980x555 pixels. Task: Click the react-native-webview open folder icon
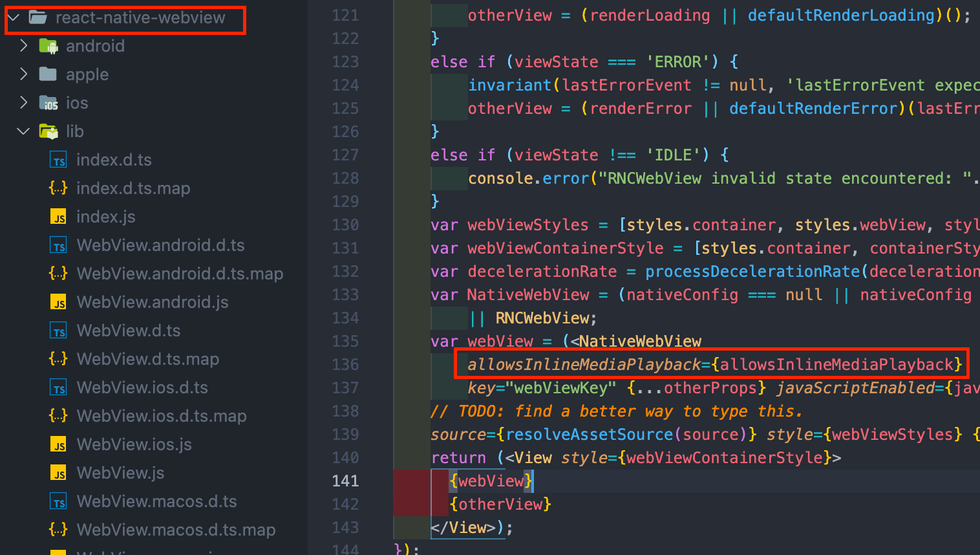pyautogui.click(x=38, y=17)
